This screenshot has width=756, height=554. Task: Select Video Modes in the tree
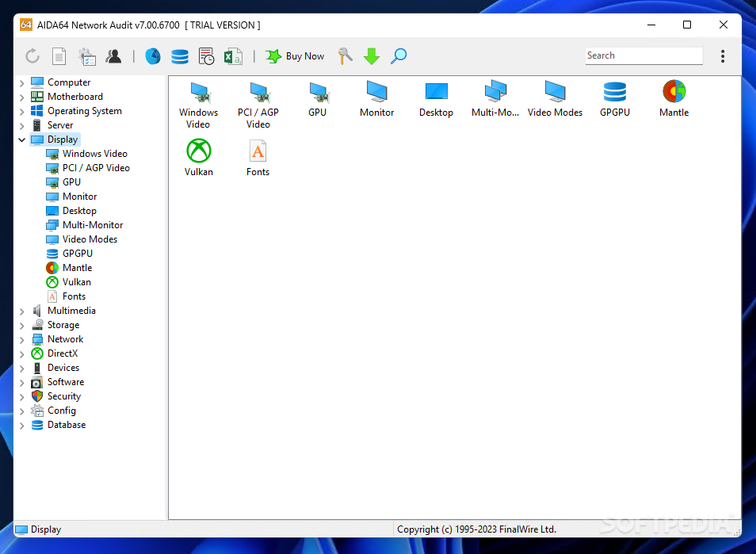(82, 239)
